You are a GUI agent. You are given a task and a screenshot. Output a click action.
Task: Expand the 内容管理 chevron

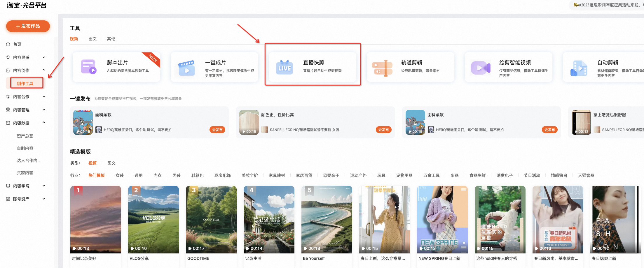44,110
